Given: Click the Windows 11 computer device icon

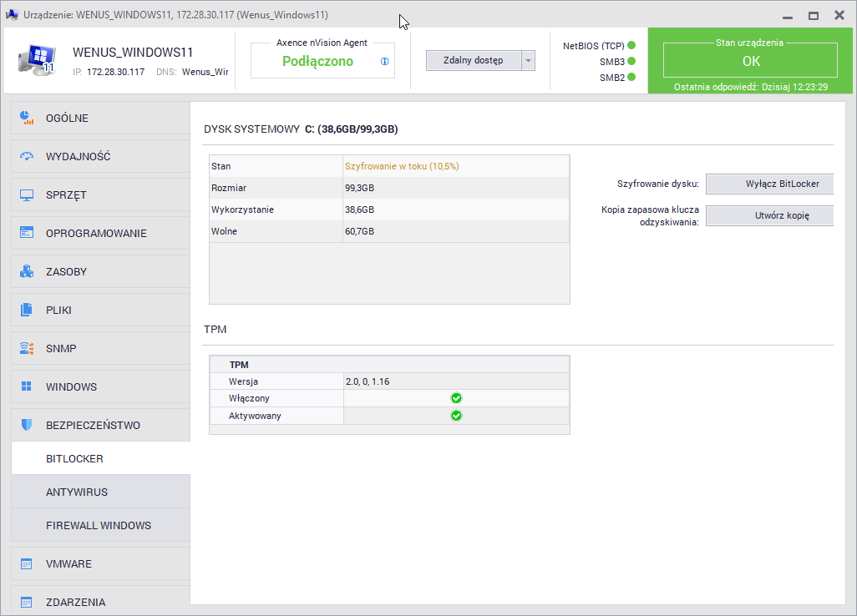Looking at the screenshot, I should click(37, 60).
